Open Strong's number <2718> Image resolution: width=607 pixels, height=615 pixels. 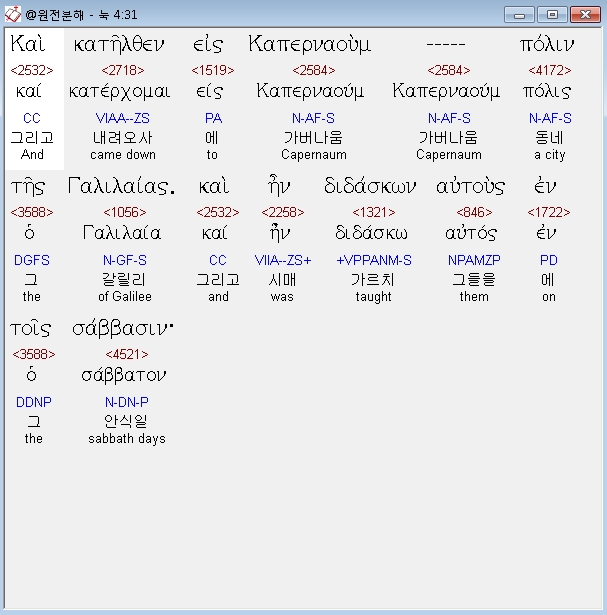point(123,70)
